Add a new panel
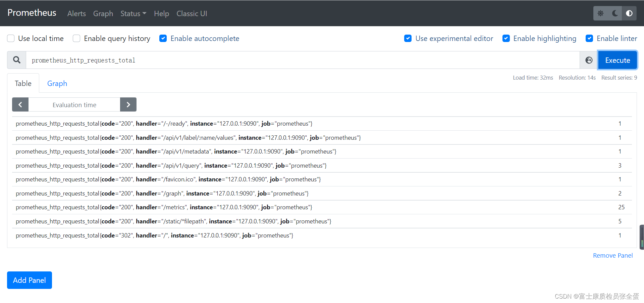This screenshot has width=644, height=303. [30, 280]
